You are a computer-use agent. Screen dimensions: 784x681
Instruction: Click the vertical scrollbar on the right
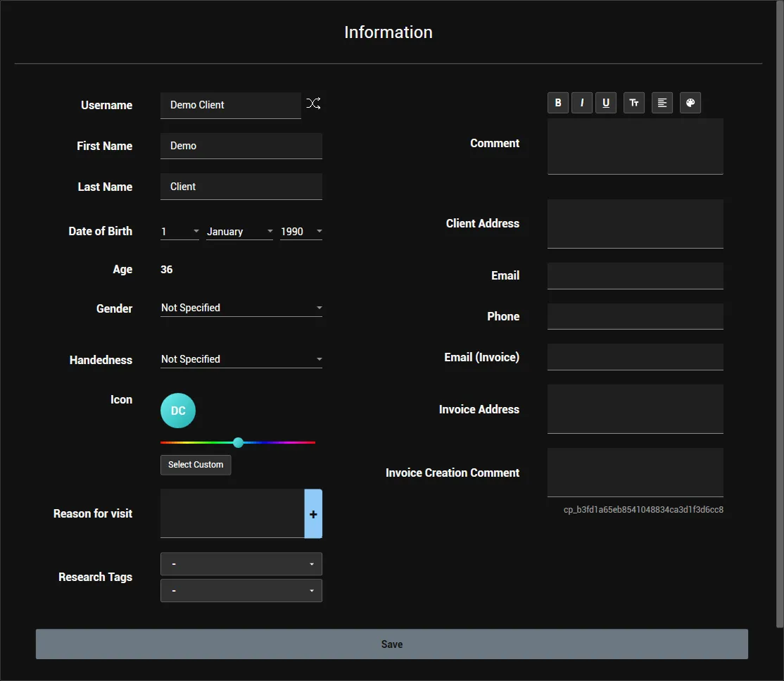click(780, 314)
